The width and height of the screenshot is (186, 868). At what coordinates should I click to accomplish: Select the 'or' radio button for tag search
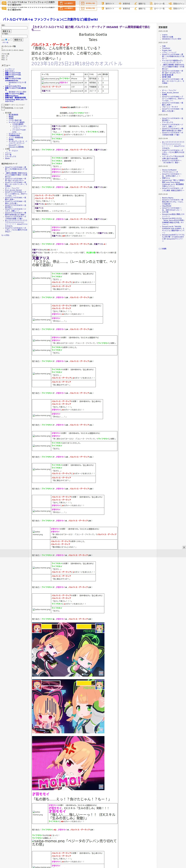(11, 39)
